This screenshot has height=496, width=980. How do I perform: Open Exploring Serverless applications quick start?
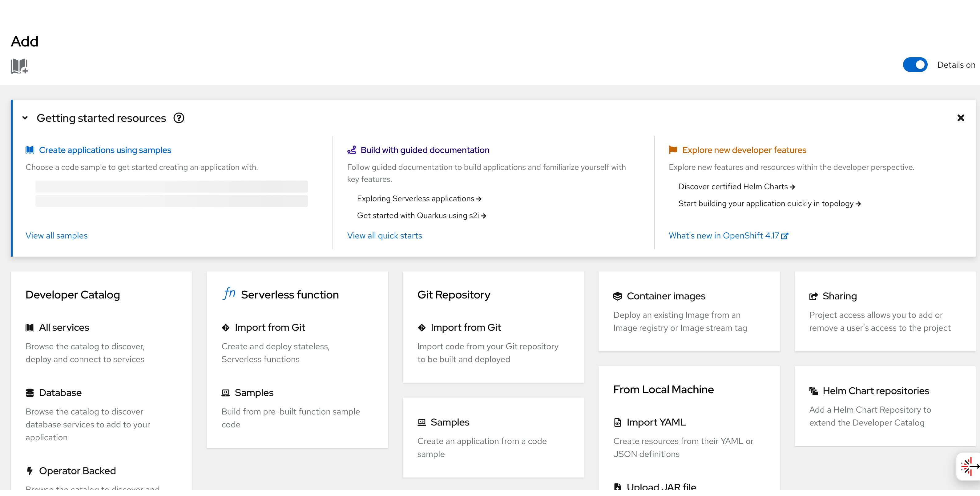pos(419,199)
